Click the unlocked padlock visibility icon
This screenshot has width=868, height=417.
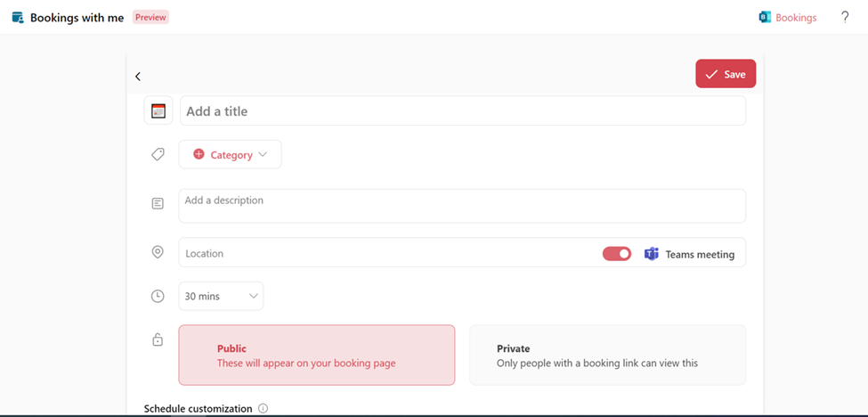[158, 339]
